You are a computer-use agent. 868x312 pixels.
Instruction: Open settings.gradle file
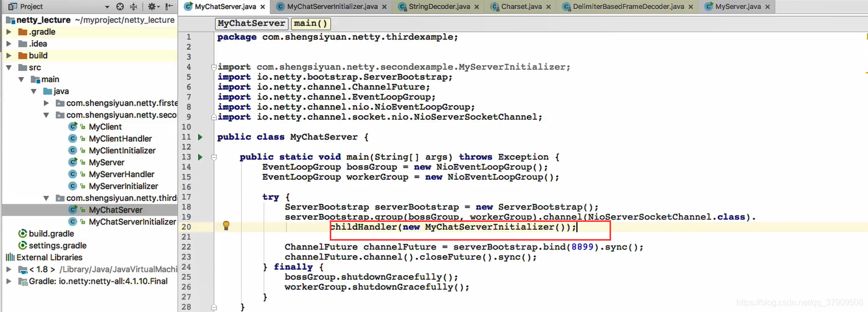click(x=58, y=246)
